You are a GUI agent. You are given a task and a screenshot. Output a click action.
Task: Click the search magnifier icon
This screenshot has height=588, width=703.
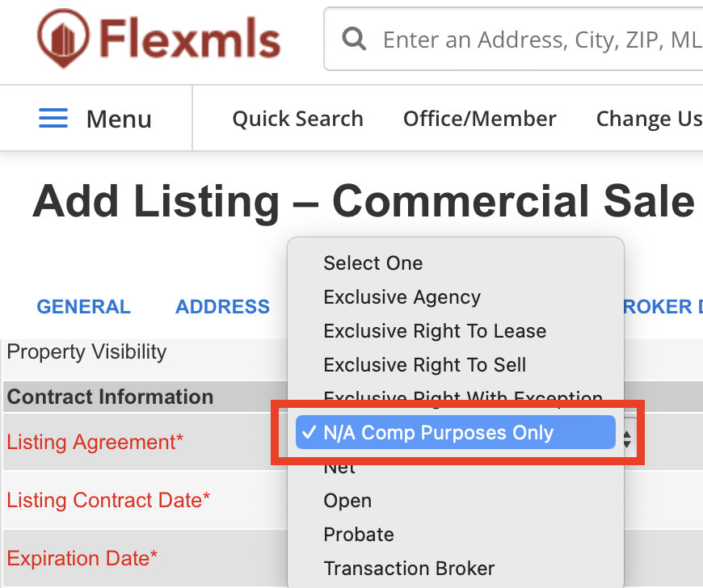pos(352,39)
